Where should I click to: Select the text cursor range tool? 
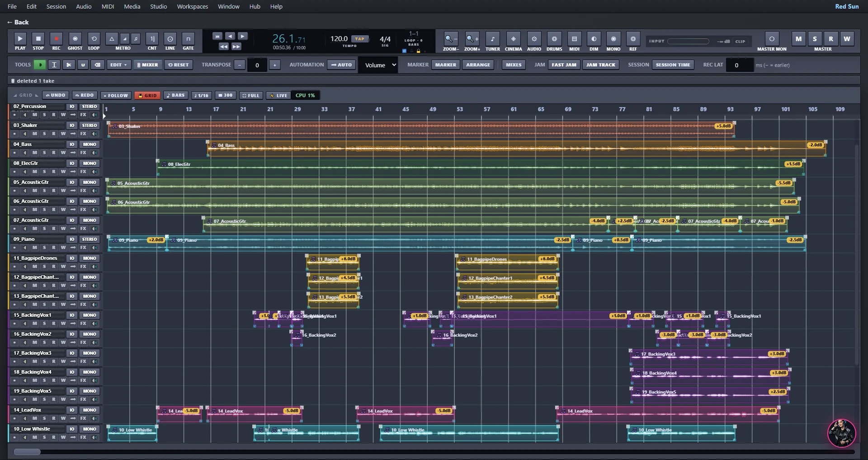pos(54,65)
